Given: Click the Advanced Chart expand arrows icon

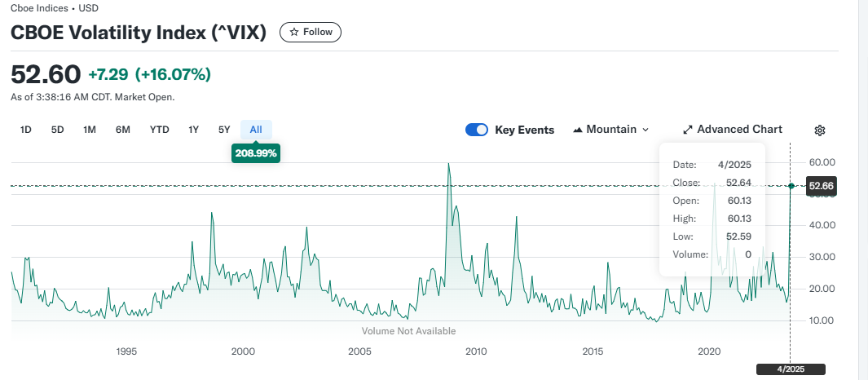Looking at the screenshot, I should (x=688, y=130).
